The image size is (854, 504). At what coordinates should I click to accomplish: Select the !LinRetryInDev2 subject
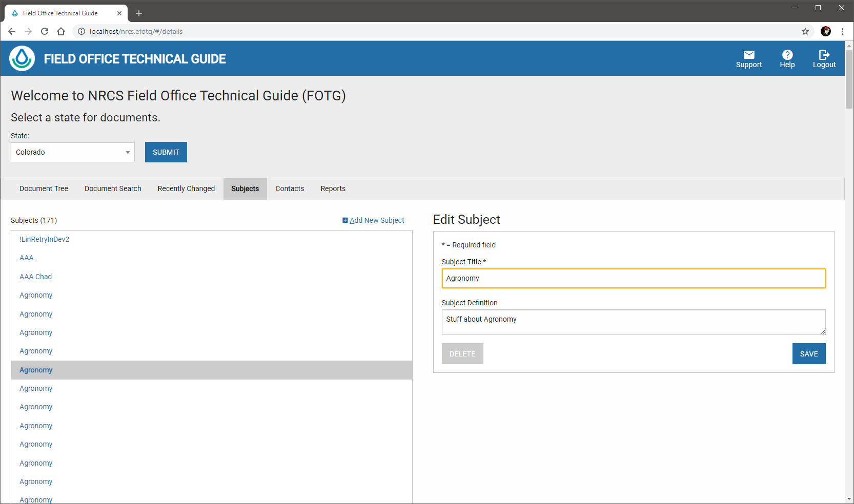point(44,239)
